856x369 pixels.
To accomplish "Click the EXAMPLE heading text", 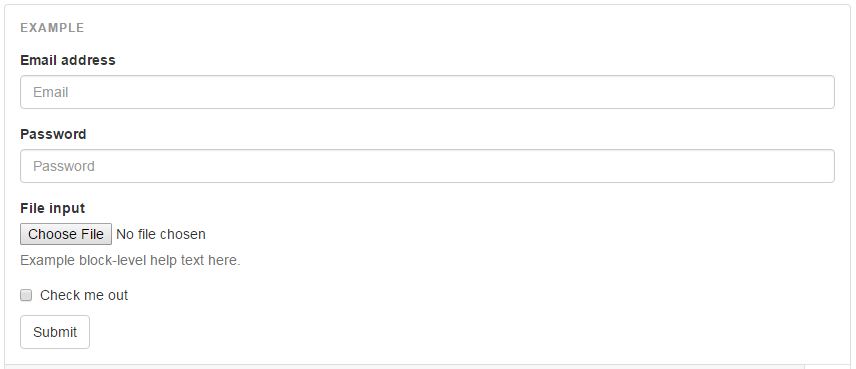I will tap(52, 28).
